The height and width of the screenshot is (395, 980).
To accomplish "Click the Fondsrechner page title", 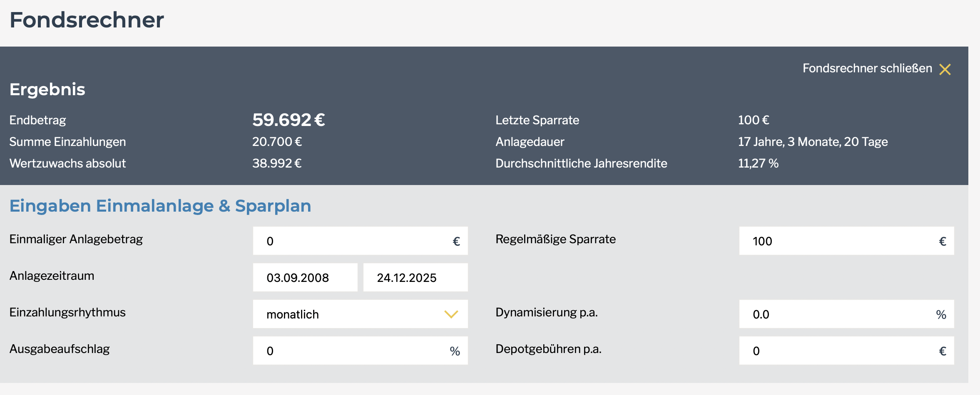I will (x=87, y=20).
